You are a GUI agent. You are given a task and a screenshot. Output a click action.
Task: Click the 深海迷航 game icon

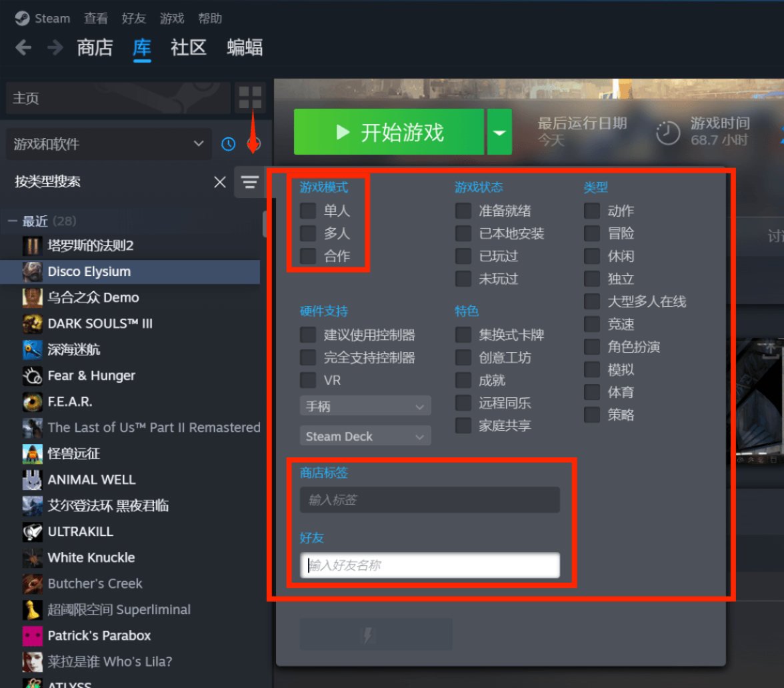point(33,349)
